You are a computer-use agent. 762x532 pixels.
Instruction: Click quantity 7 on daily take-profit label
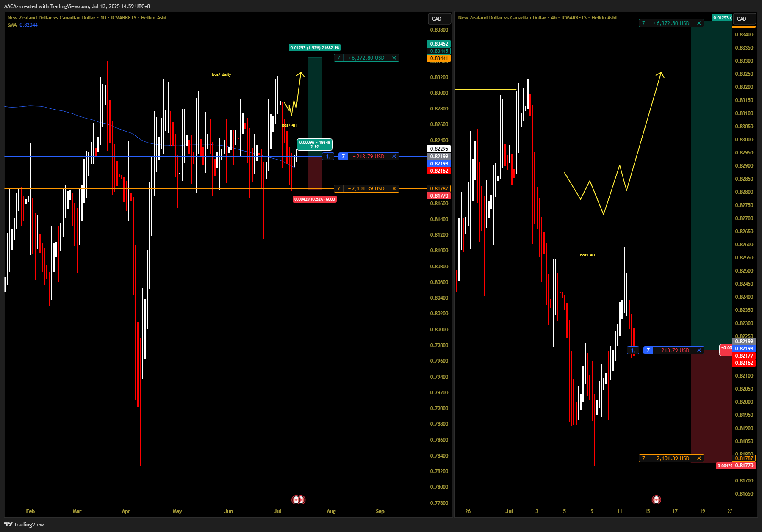click(338, 58)
